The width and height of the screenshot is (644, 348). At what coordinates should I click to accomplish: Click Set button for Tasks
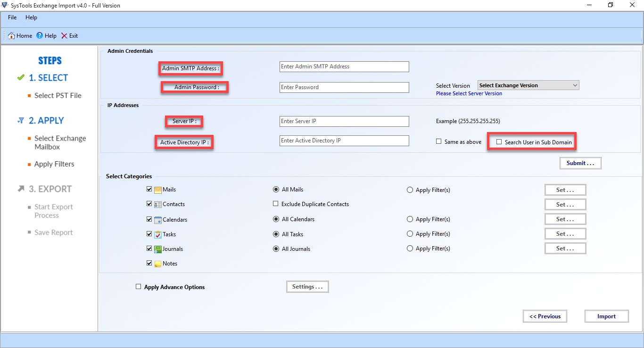pos(565,234)
